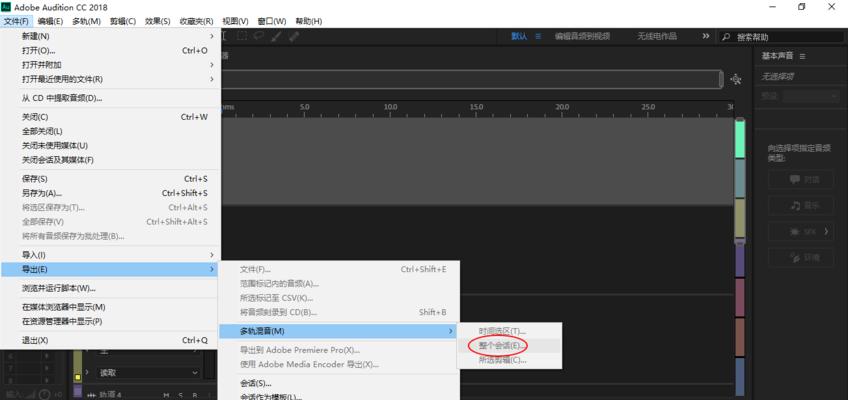
Task: Choose 整个会话(E)... in mixdown submenu
Action: (509, 345)
